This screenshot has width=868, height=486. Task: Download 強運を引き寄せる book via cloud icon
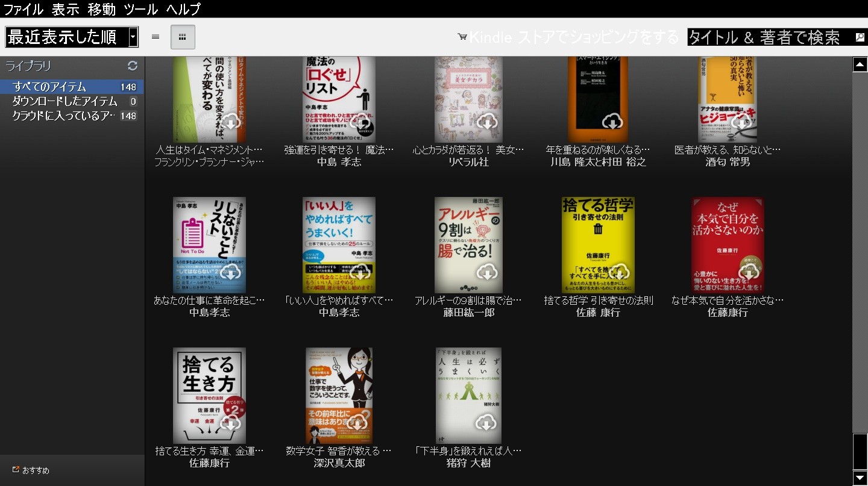click(361, 122)
